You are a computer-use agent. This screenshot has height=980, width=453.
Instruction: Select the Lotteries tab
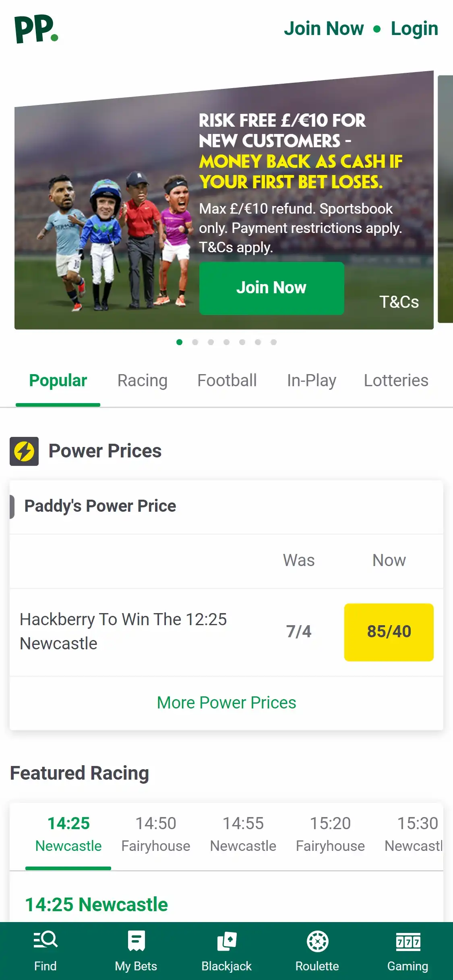(x=396, y=381)
